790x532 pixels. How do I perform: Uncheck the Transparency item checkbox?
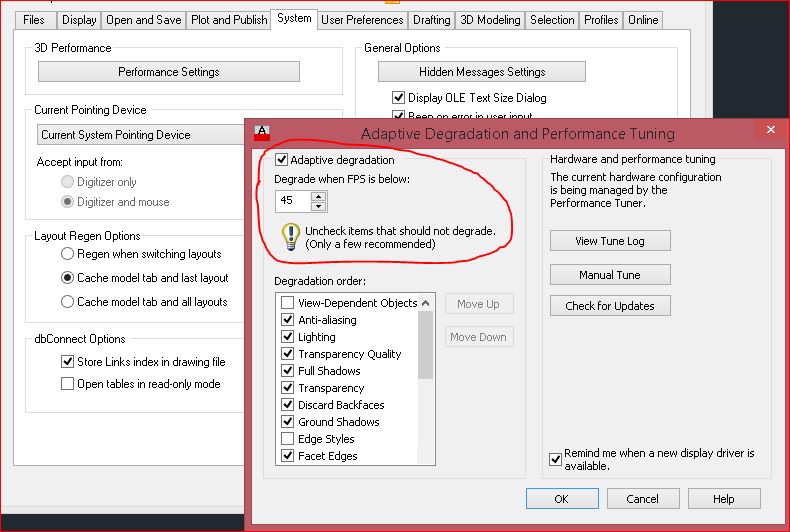tap(287, 388)
